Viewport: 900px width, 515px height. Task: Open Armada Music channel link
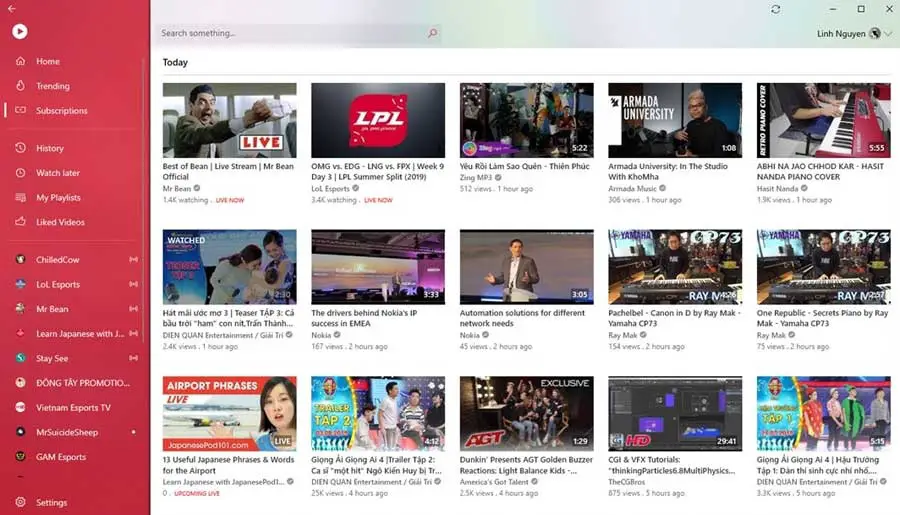tap(632, 188)
